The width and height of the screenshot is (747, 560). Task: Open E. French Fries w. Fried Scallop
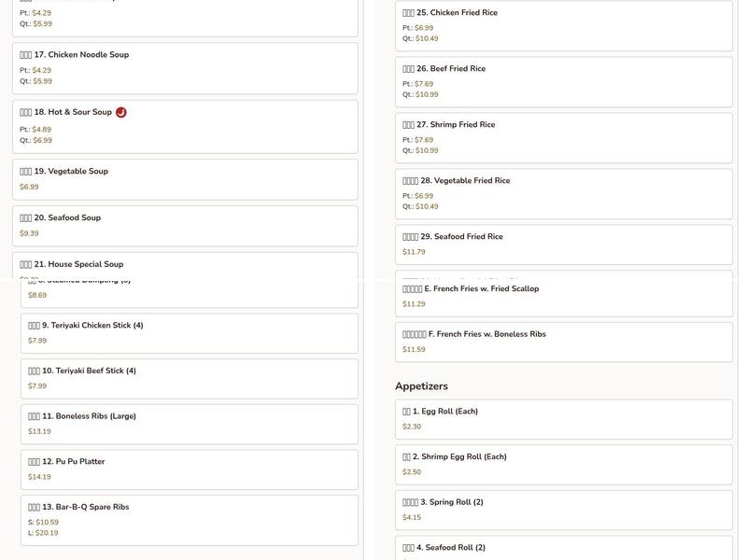pos(564,298)
